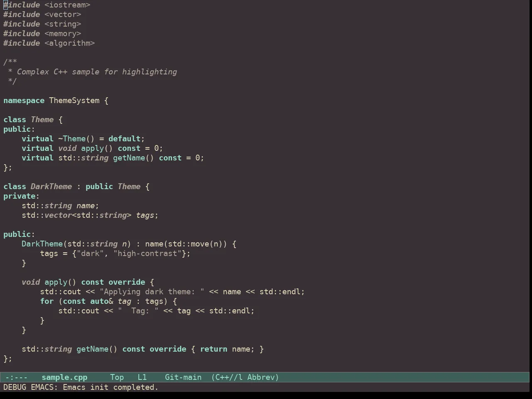Click the string " Tag: " in cout line
Viewport: 532px width, 399px height.
138,311
